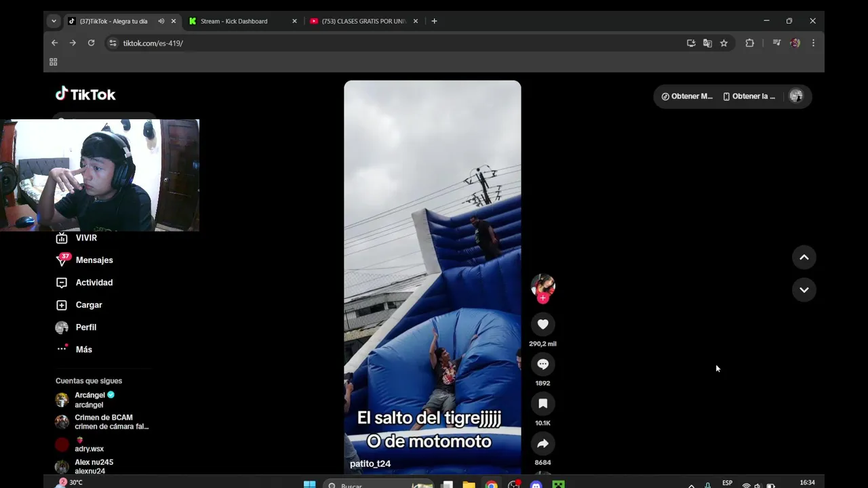Viewport: 868px width, 488px height.
Task: Open the Actividad notifications
Action: 85,283
